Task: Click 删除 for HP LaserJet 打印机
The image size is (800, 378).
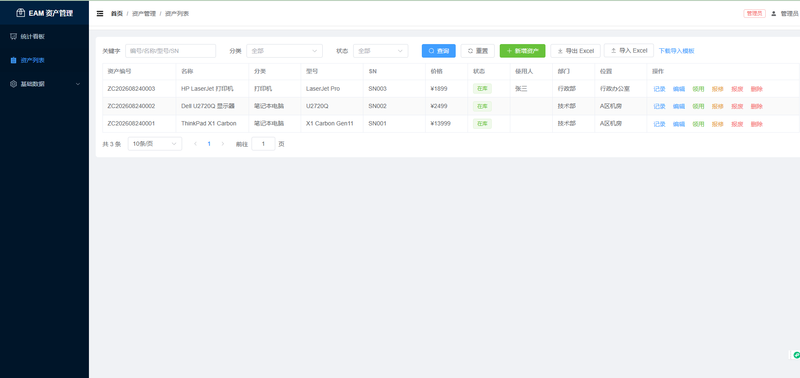Action: coord(756,89)
